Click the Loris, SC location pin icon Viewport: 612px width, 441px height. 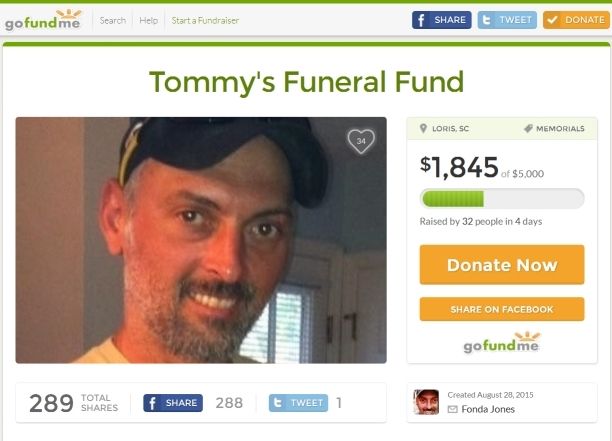(423, 128)
